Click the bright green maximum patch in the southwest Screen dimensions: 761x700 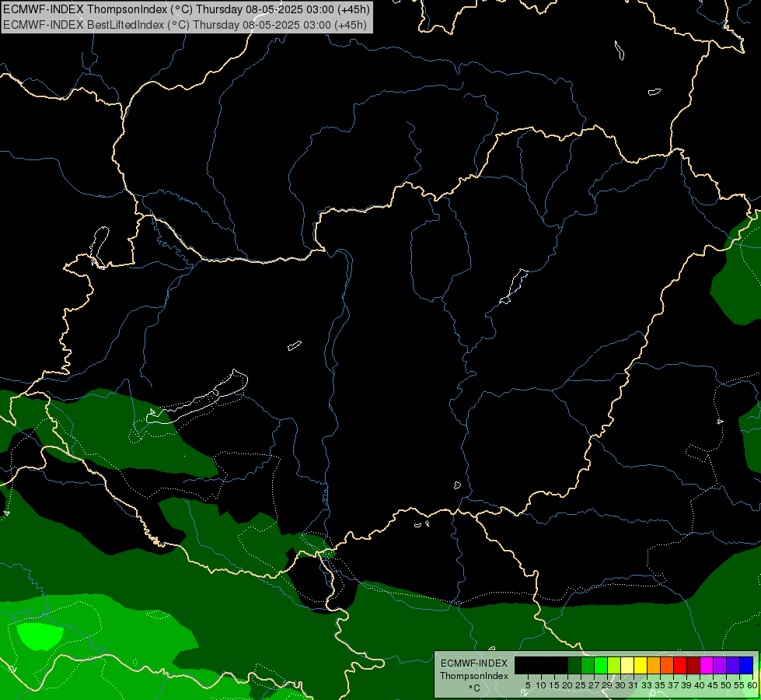40,637
